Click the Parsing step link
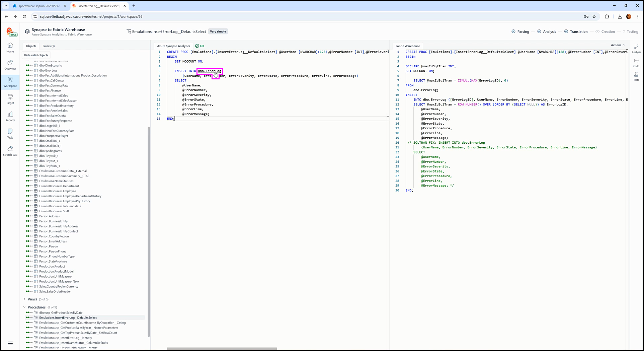The image size is (644, 351). [523, 31]
